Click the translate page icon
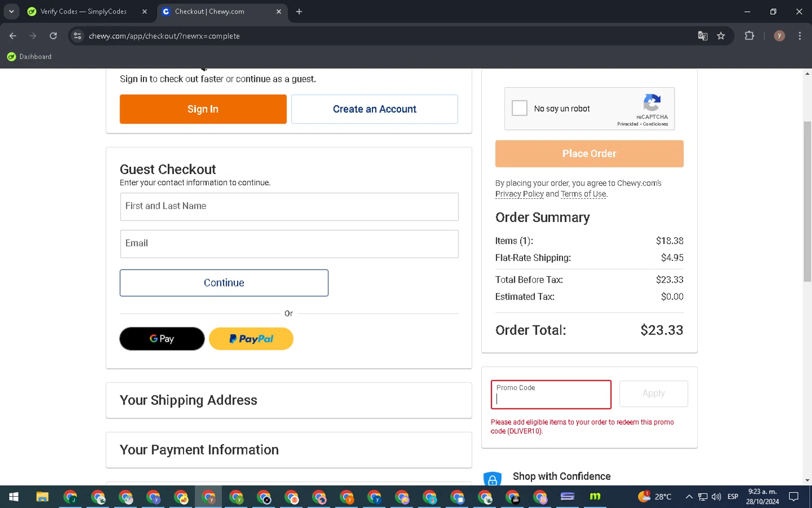Screen dimensions: 812x508 (x=703, y=36)
